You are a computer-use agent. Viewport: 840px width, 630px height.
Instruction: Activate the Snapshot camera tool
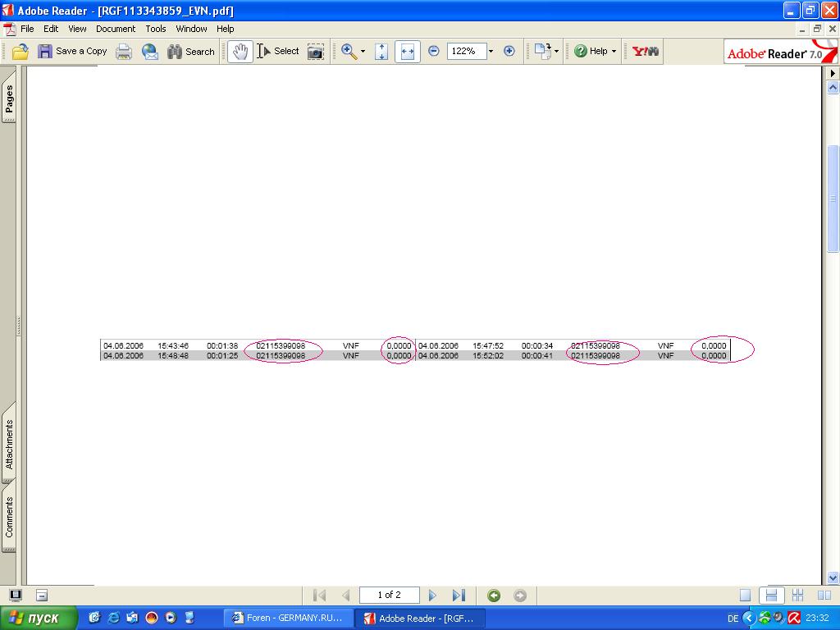pyautogui.click(x=315, y=52)
